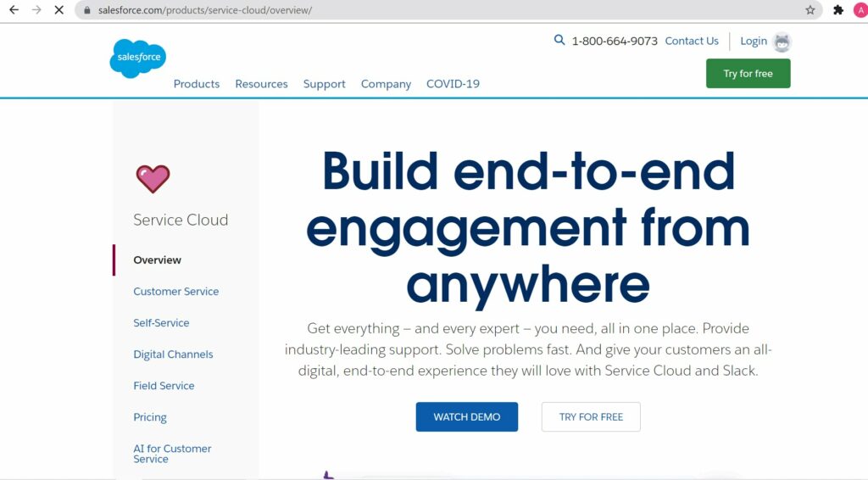The image size is (868, 480).
Task: Open the Chrome profile avatar
Action: (x=861, y=10)
